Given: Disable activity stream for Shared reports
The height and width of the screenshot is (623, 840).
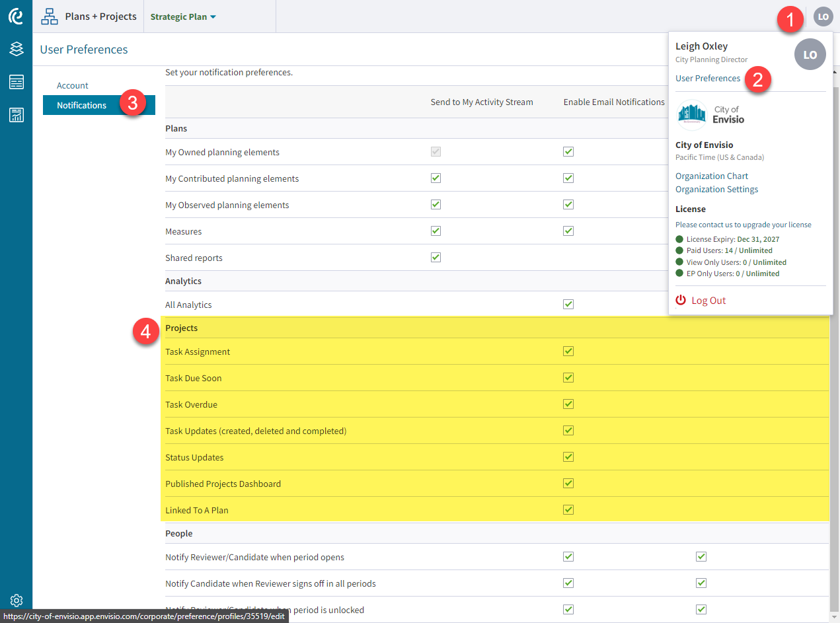Looking at the screenshot, I should (436, 257).
